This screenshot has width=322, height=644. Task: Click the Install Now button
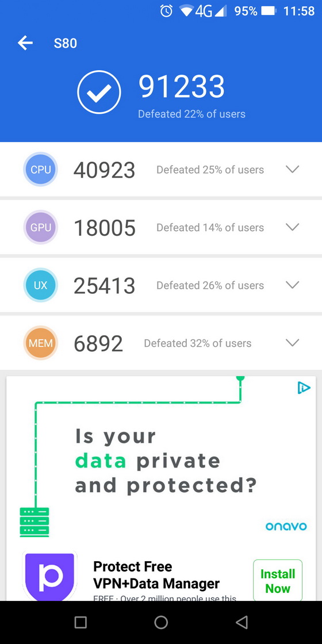coord(278,581)
